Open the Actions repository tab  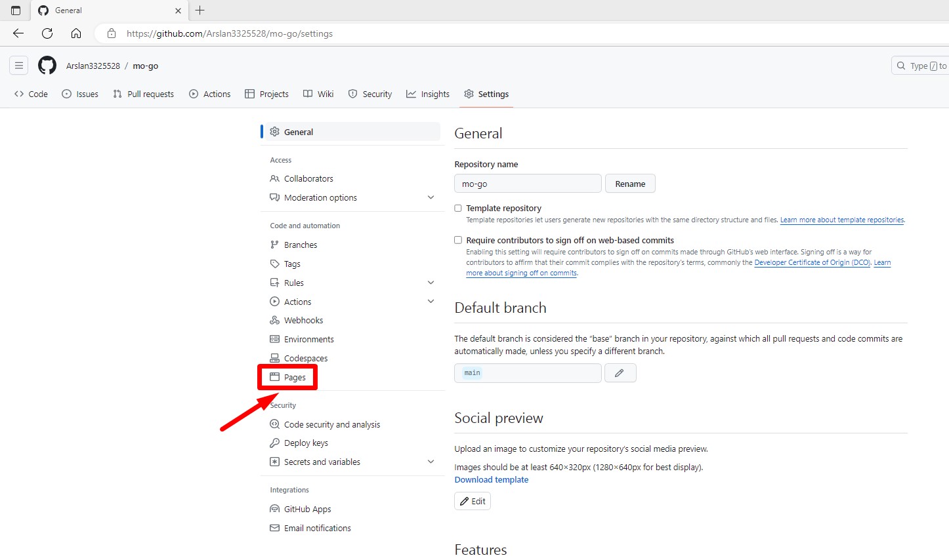point(210,94)
